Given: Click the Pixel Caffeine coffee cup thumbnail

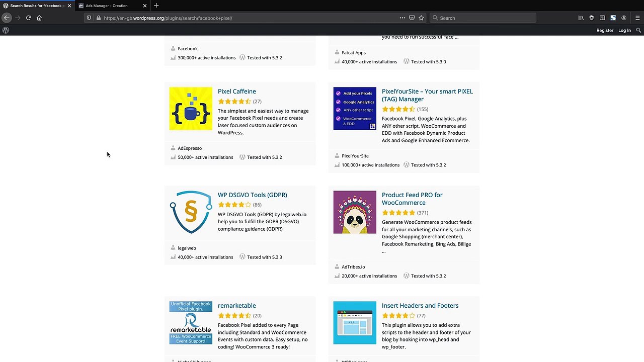Looking at the screenshot, I should (x=191, y=109).
